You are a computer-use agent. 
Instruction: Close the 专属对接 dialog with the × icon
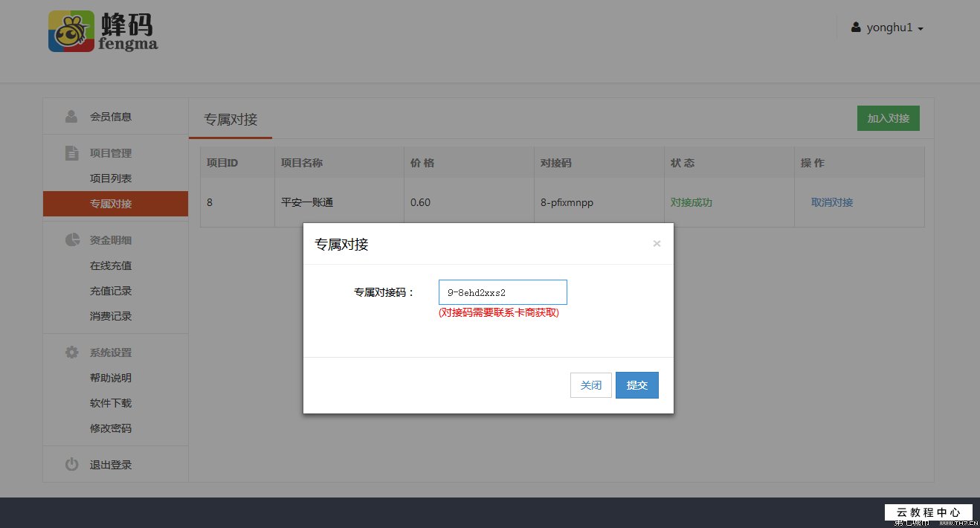pyautogui.click(x=657, y=243)
